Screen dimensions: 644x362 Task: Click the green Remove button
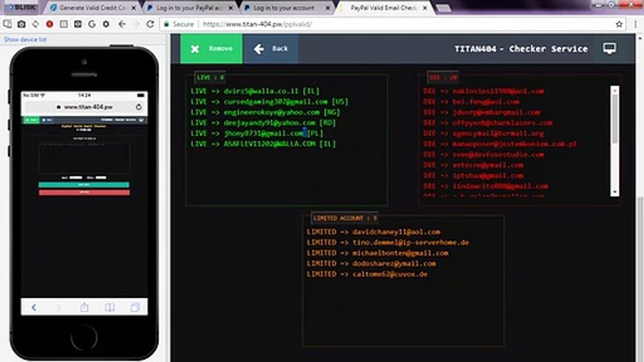tap(211, 49)
